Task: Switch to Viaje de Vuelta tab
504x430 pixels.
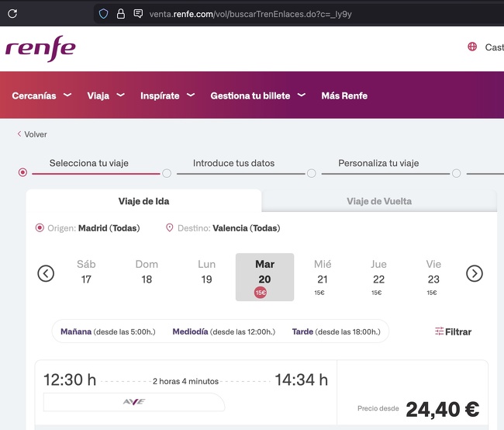Action: tap(378, 201)
